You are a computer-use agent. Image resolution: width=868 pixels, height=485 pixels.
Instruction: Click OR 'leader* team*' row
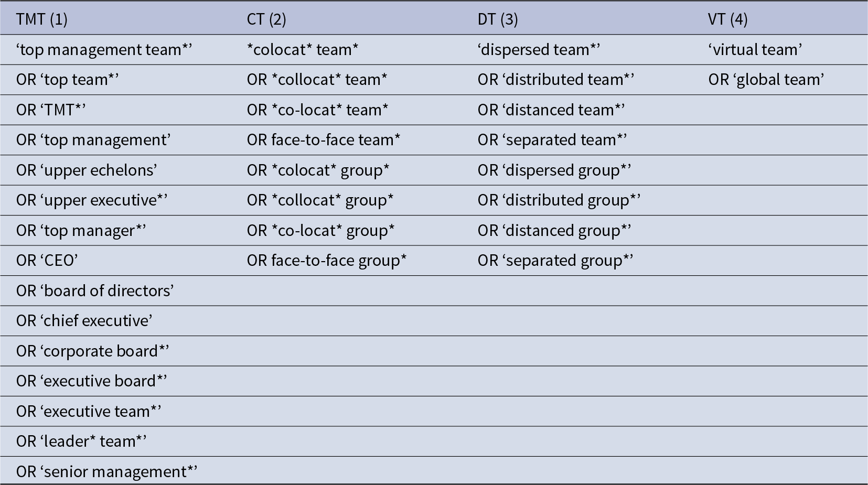pyautogui.click(x=434, y=441)
